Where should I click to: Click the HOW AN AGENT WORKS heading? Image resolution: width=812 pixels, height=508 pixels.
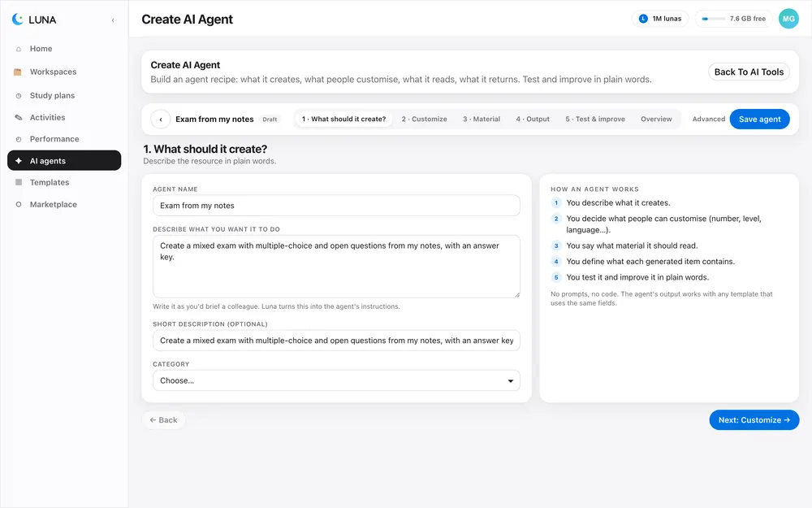coord(594,189)
